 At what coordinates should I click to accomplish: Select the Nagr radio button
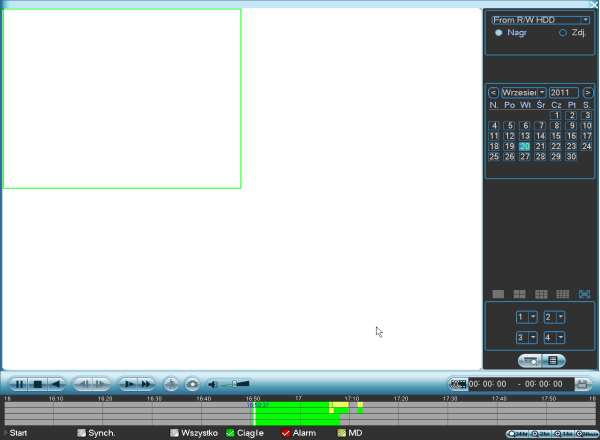coord(499,33)
